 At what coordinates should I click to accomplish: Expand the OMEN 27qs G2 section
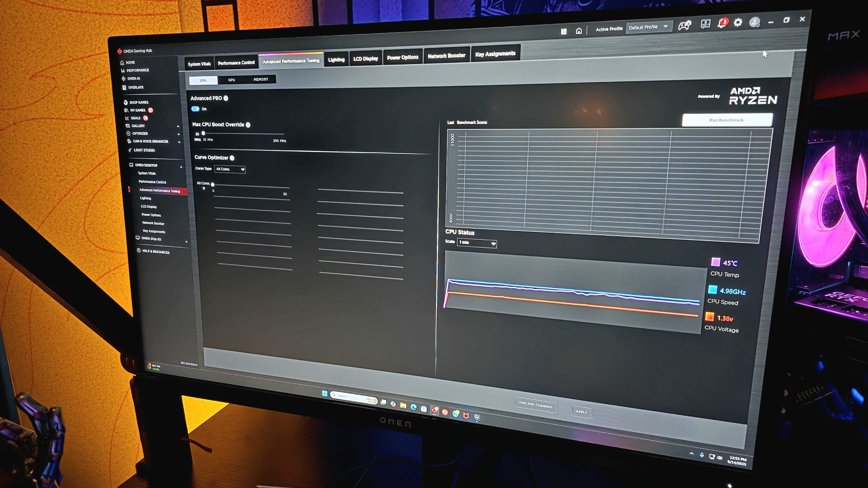(186, 242)
